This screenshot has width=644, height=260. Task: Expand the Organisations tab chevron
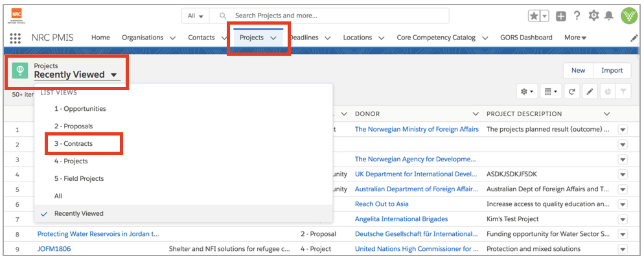(172, 38)
